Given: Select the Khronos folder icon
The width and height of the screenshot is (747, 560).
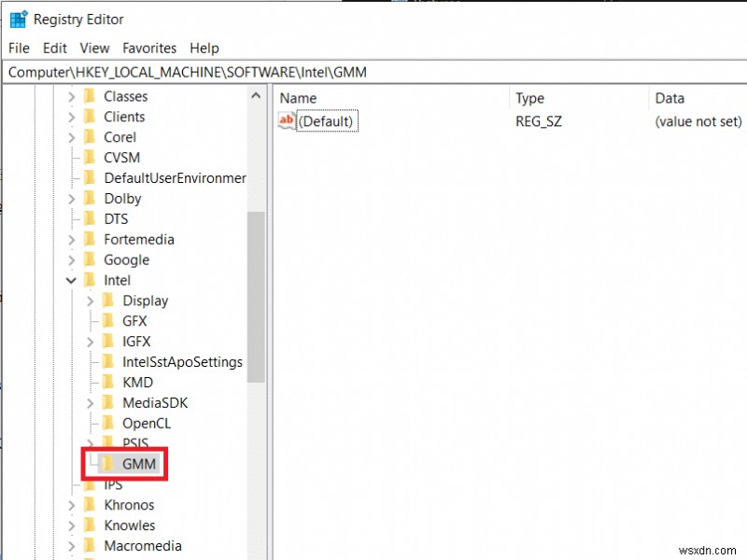Looking at the screenshot, I should point(89,505).
